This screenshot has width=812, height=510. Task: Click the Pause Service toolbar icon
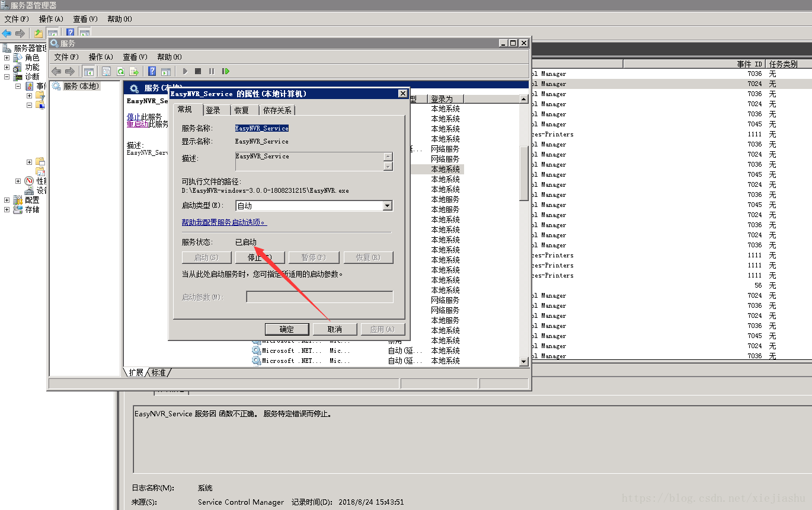click(x=212, y=71)
